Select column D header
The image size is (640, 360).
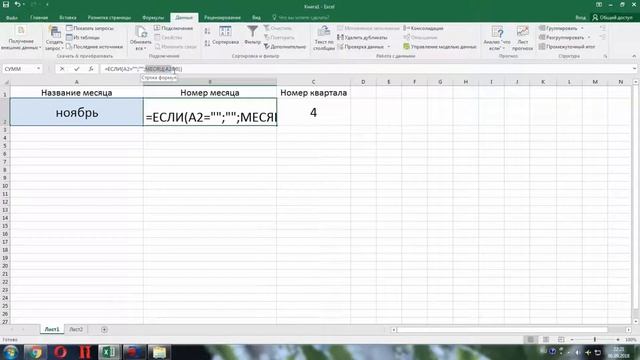pos(363,82)
